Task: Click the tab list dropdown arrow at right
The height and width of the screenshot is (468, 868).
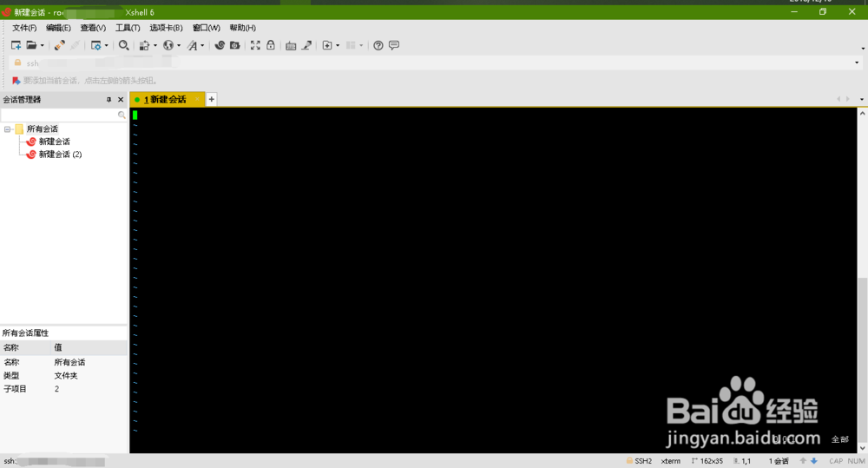Action: click(861, 100)
